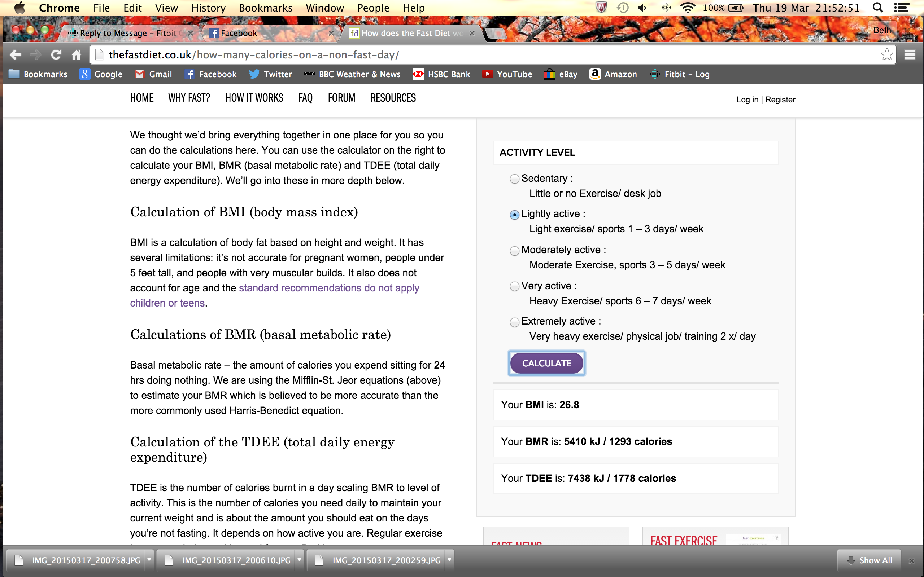Click the browser home icon

click(77, 55)
